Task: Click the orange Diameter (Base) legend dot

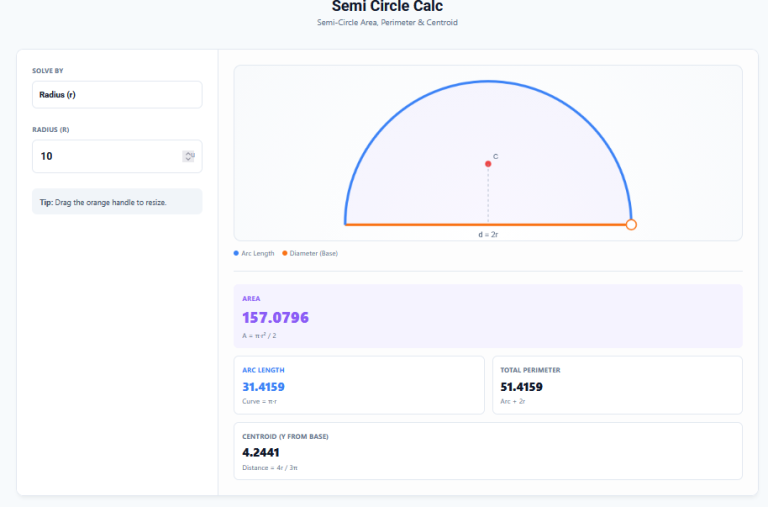Action: point(285,253)
